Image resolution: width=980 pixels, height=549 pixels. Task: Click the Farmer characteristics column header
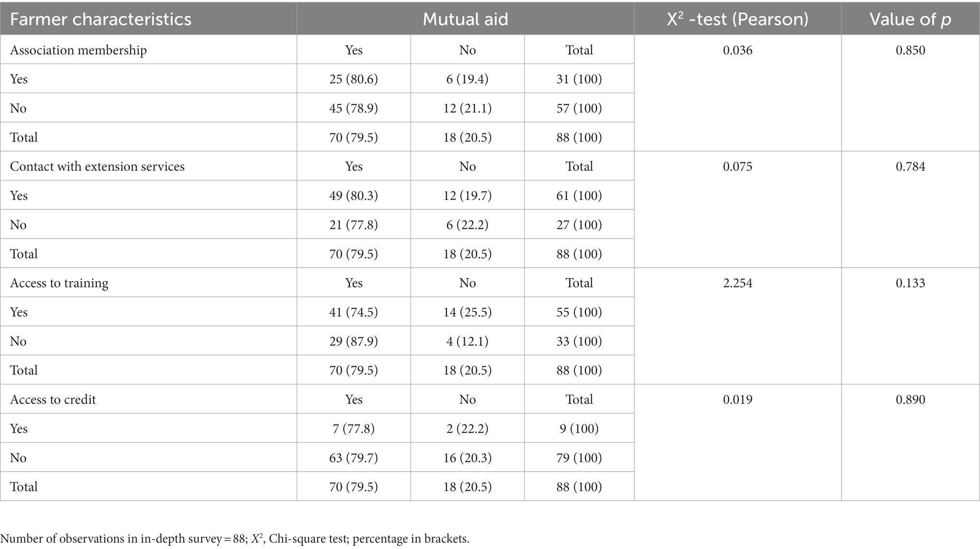(x=101, y=19)
